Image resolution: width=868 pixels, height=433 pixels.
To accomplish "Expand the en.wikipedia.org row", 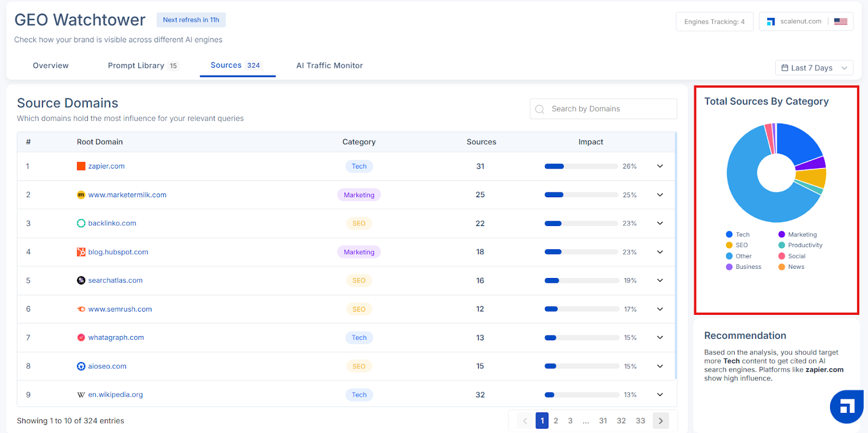I will (660, 395).
